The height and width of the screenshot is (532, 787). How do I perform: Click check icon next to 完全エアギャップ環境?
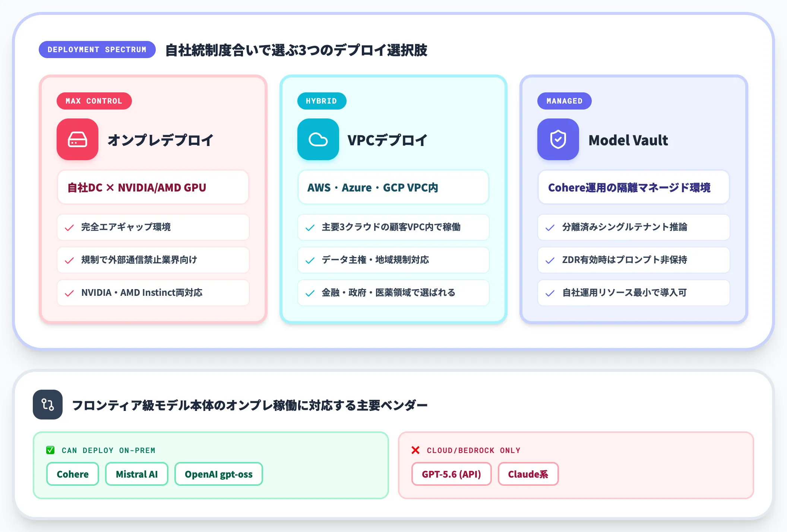pos(69,228)
